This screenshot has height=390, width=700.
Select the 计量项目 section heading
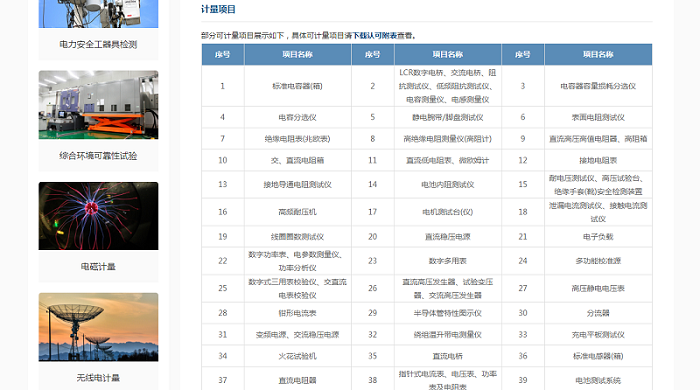218,9
